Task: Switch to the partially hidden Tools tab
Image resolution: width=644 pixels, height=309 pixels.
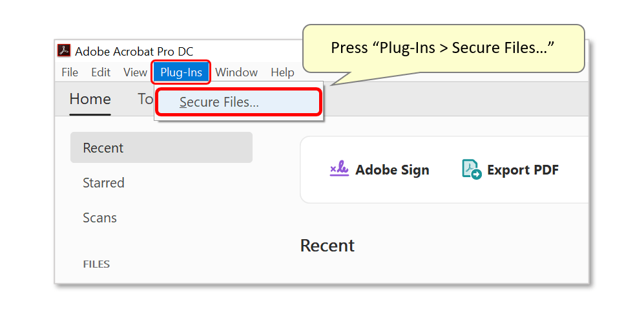Action: [x=145, y=99]
